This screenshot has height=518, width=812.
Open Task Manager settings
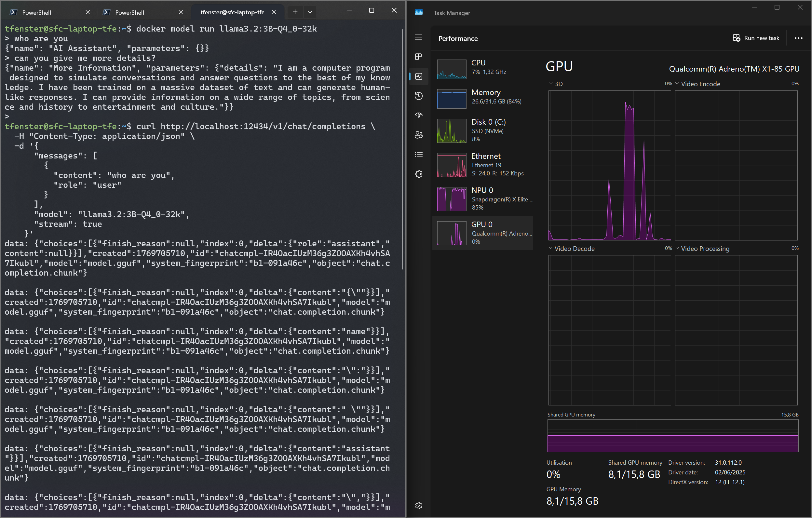click(418, 506)
